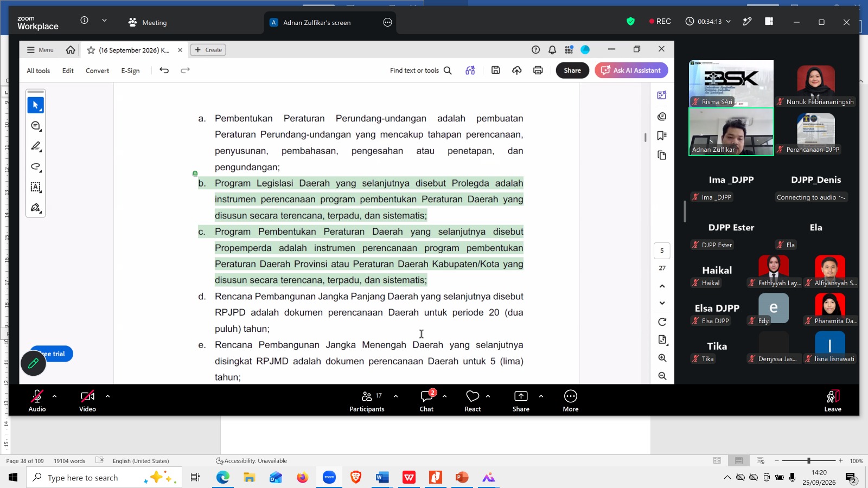Leave the Zoom meeting
The image size is (868, 488).
833,401
